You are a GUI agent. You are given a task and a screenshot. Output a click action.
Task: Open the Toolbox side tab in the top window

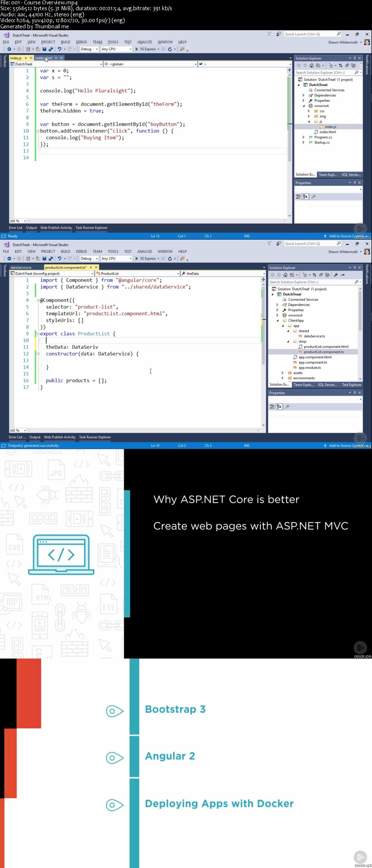[x=5, y=61]
